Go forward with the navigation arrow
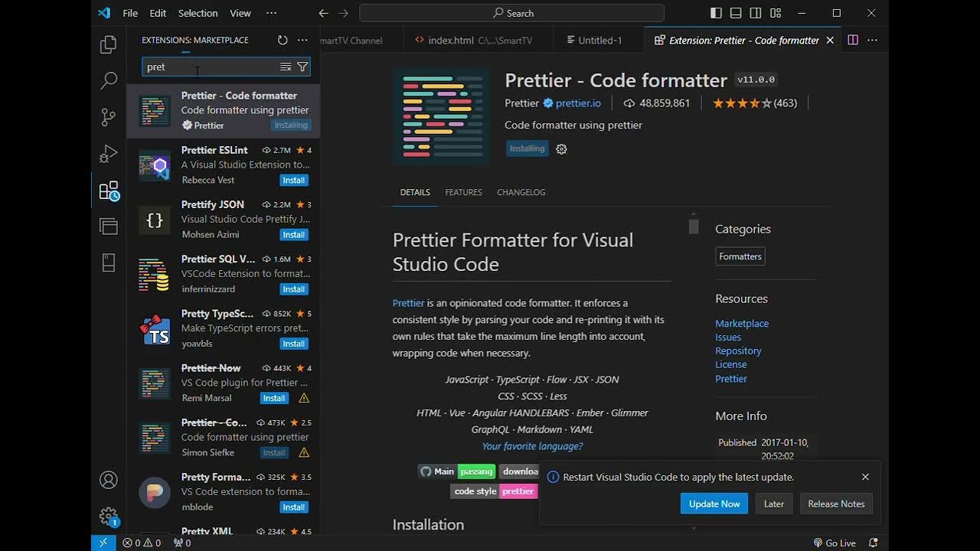This screenshot has height=551, width=980. [x=343, y=13]
